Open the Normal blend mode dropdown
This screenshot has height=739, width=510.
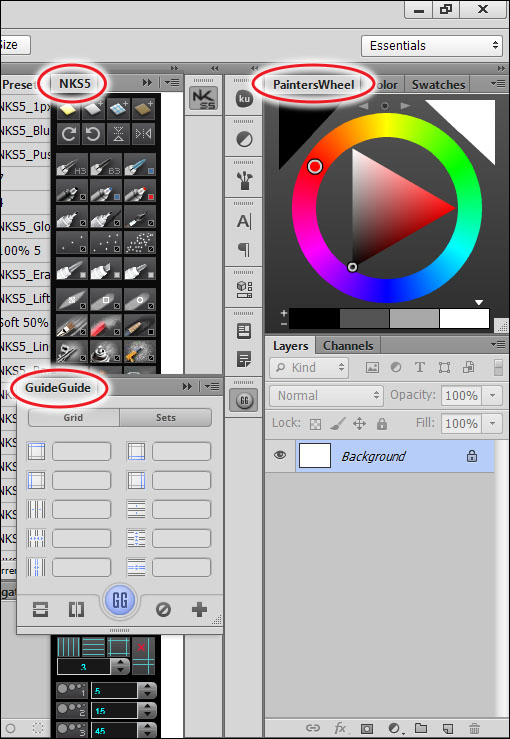pyautogui.click(x=326, y=395)
